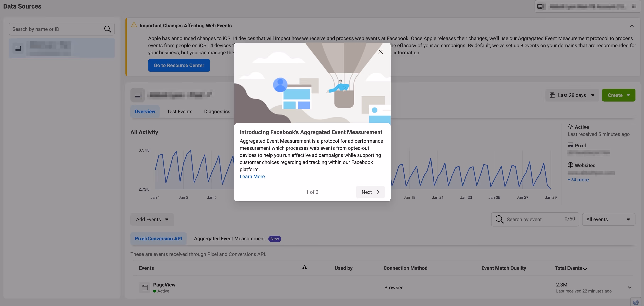Click the 2.3M total events value
Image resolution: width=644 pixels, height=306 pixels.
[x=562, y=285]
